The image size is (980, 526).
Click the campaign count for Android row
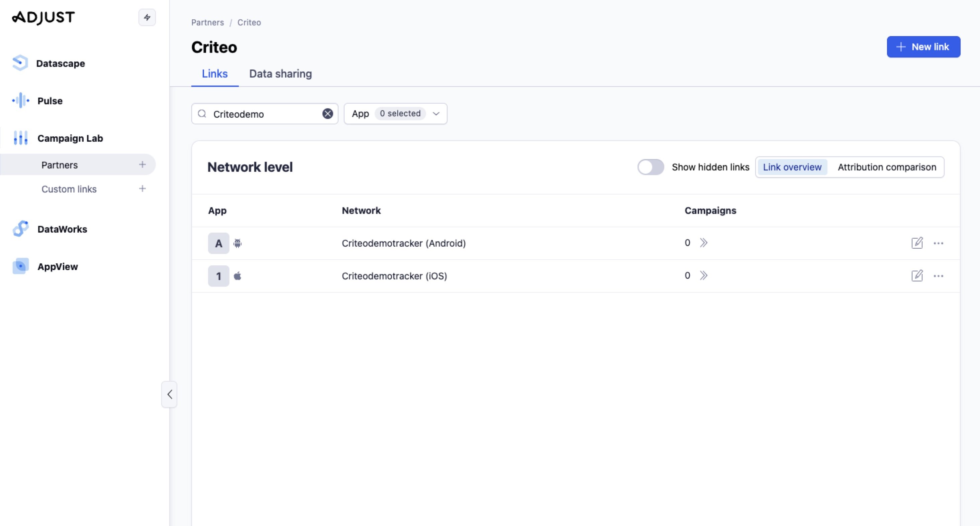687,243
